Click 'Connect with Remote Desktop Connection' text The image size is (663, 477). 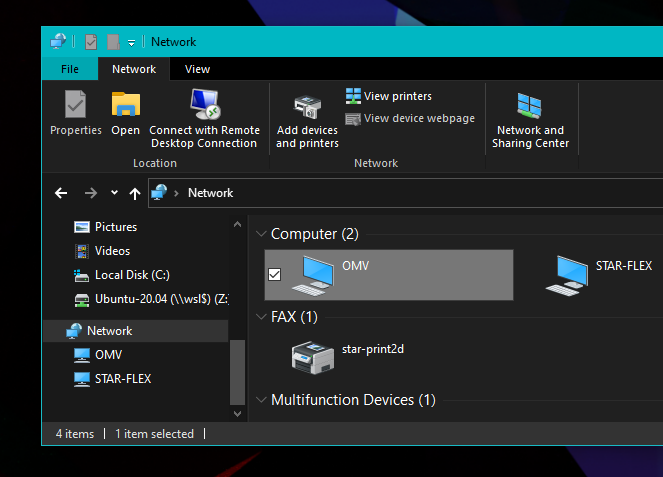[x=204, y=137]
